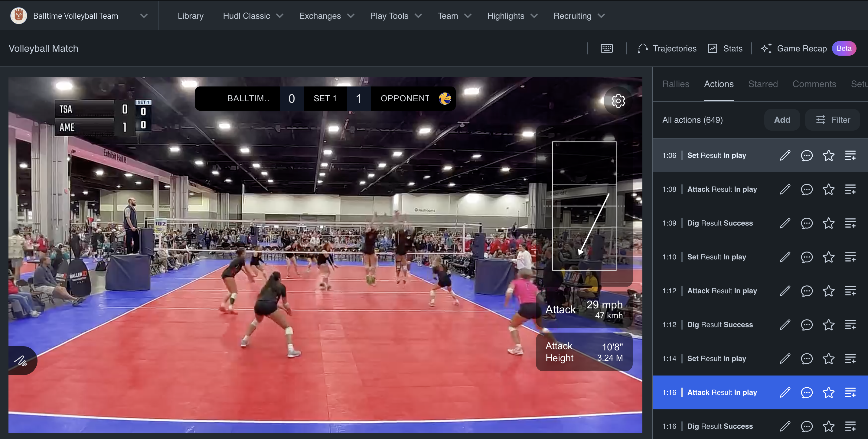Open the drawing tool squiggle icon

tap(21, 361)
